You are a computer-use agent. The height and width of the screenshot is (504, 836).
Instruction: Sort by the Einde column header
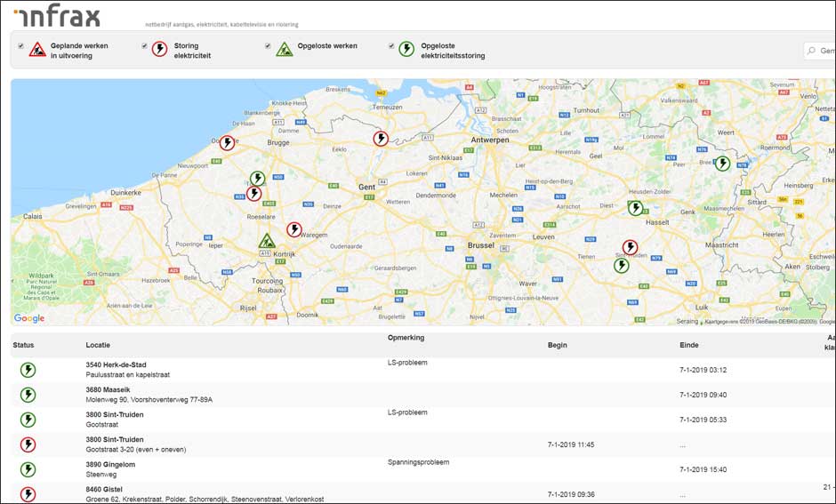(689, 345)
